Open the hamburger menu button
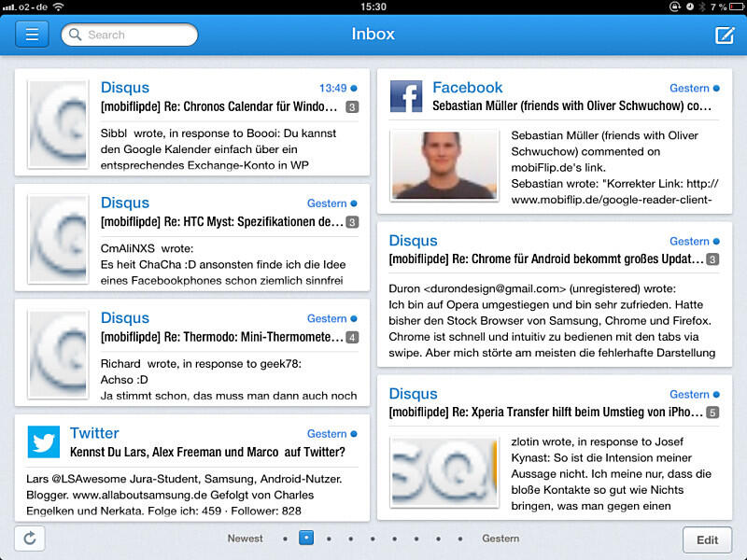Image resolution: width=747 pixels, height=560 pixels. (x=32, y=35)
